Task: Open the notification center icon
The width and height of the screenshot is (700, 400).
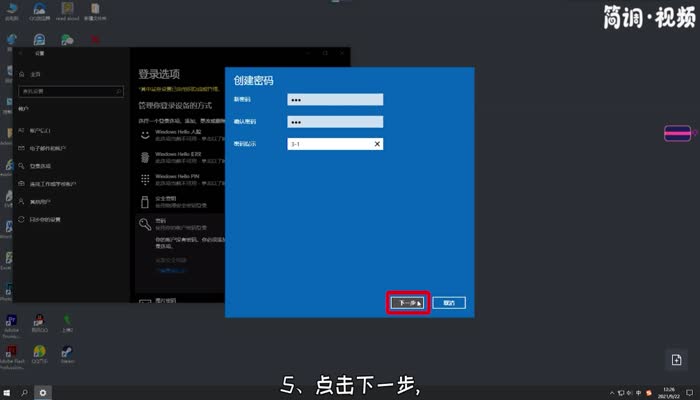Action: pyautogui.click(x=690, y=393)
